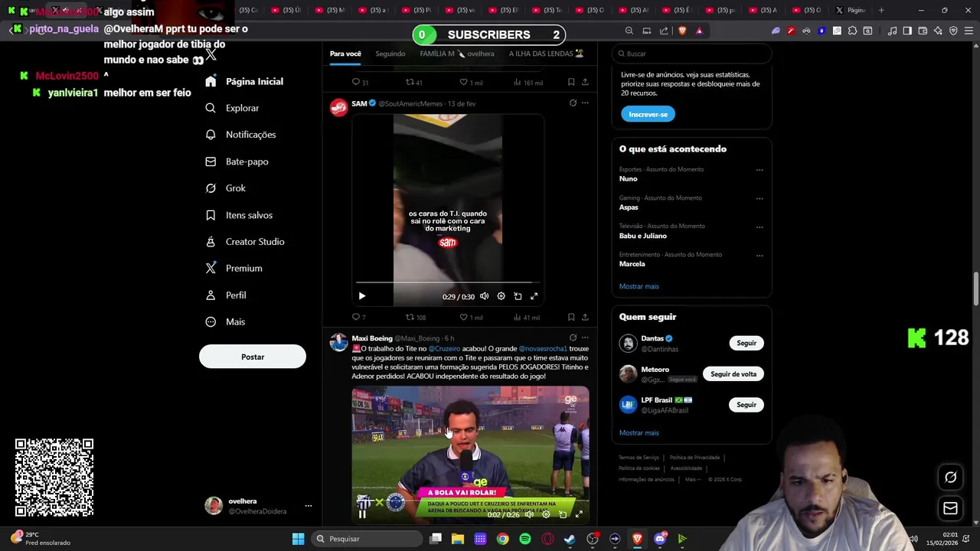Viewport: 980px width, 551px height.
Task: Pause the Maxi Boeing post video
Action: point(362,514)
